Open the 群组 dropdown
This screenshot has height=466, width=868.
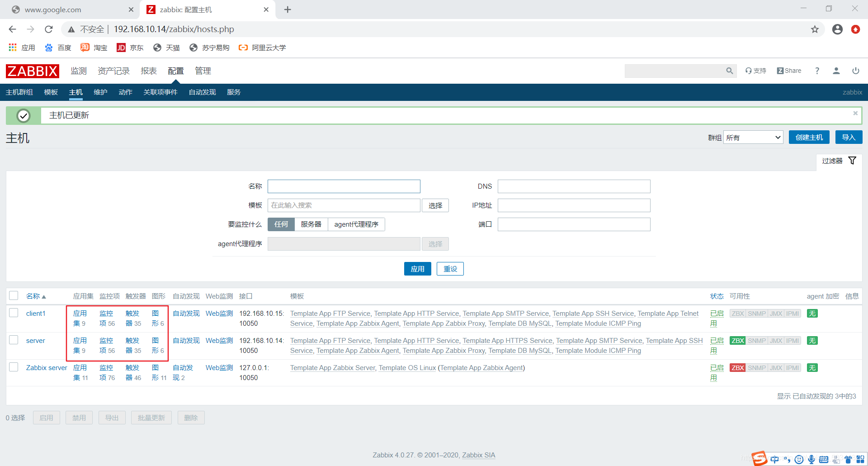pyautogui.click(x=753, y=138)
